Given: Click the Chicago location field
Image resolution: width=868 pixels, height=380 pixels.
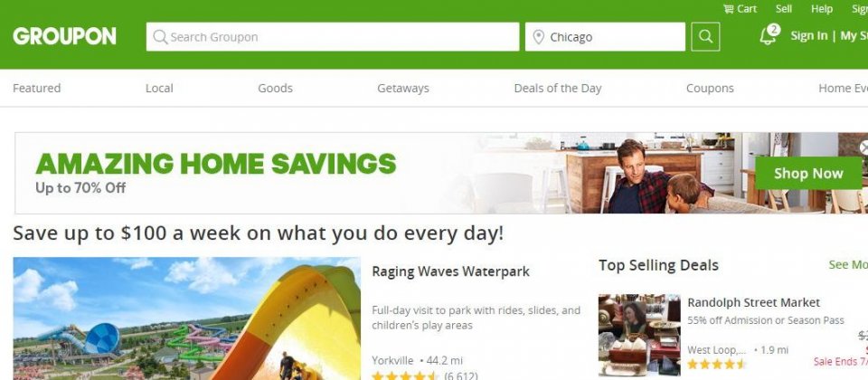Looking at the screenshot, I should tap(605, 36).
